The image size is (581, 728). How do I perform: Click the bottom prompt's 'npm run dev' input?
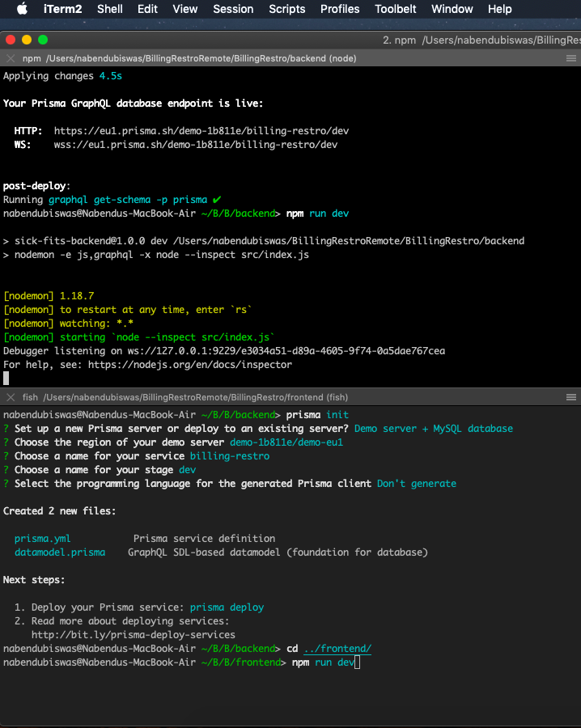coord(323,662)
